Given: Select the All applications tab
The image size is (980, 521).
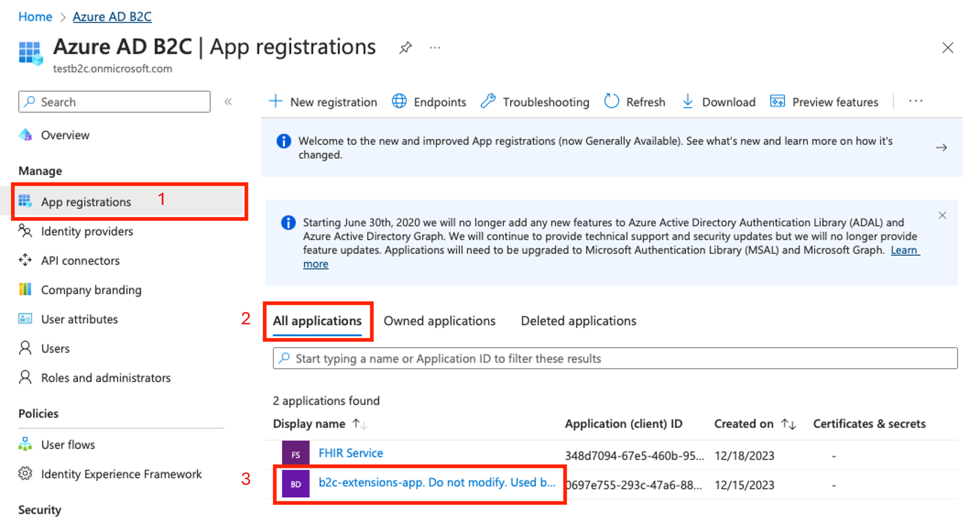Looking at the screenshot, I should coord(318,320).
